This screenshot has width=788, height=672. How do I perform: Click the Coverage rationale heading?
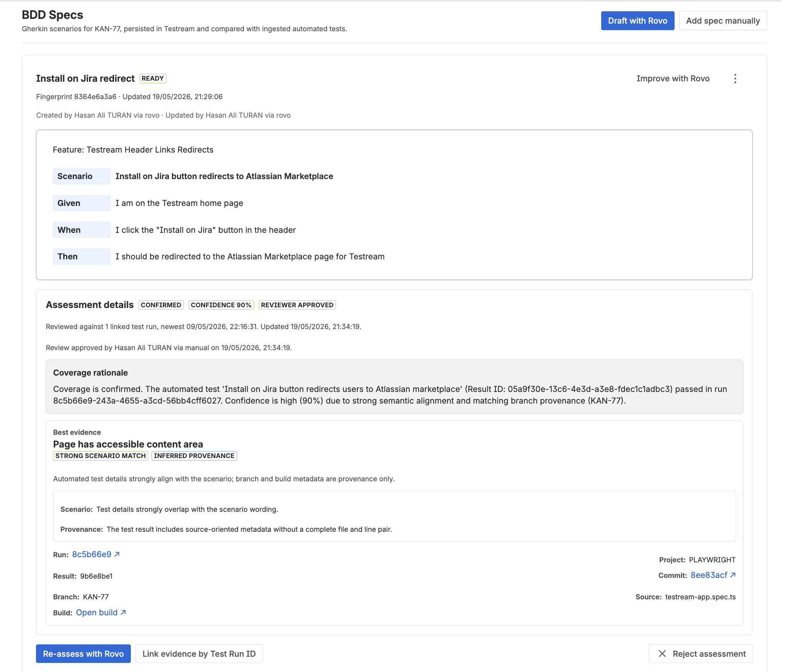pyautogui.click(x=91, y=372)
